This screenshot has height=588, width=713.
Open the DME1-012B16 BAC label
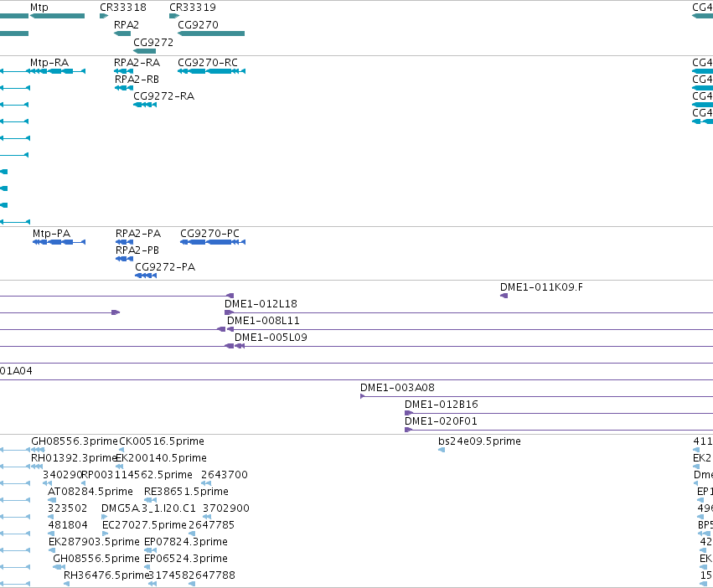pos(442,405)
